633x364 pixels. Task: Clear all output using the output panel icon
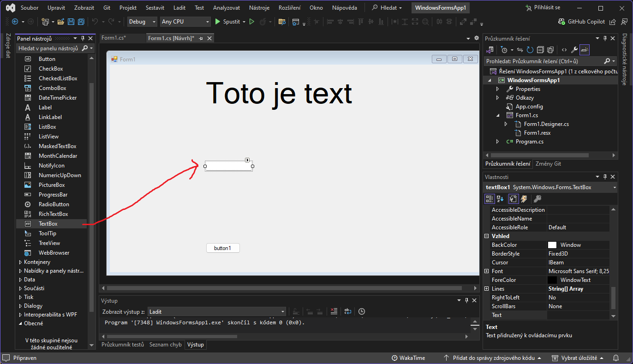(x=334, y=311)
